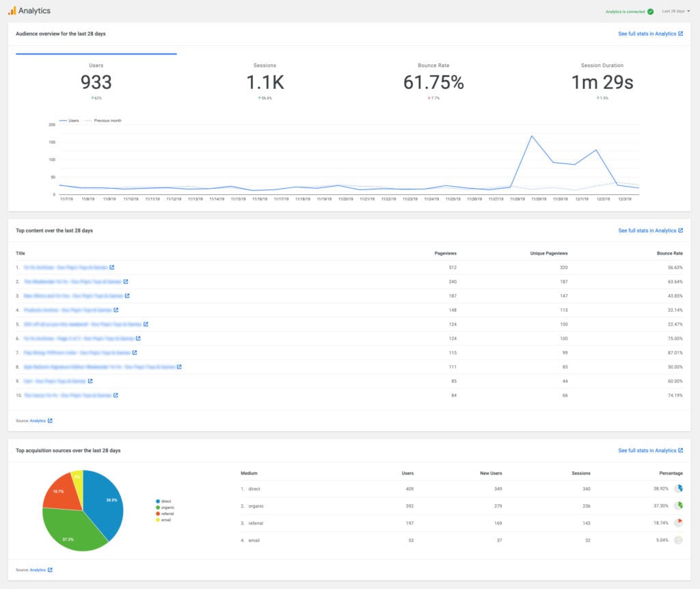Click the red mini pie icon next to referral 18.74%
Image resolution: width=700 pixels, height=589 pixels.
click(x=679, y=523)
